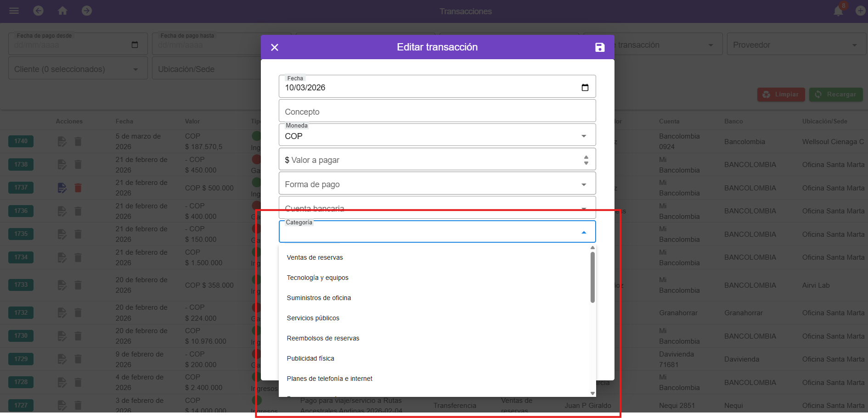
Task: Go to the home page icon
Action: pyautogui.click(x=62, y=11)
